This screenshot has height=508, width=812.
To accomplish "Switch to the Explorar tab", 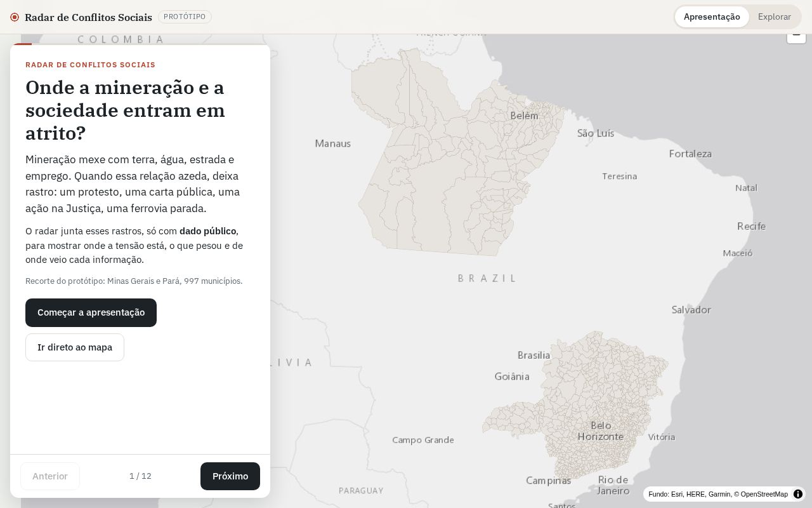I will click(x=774, y=17).
